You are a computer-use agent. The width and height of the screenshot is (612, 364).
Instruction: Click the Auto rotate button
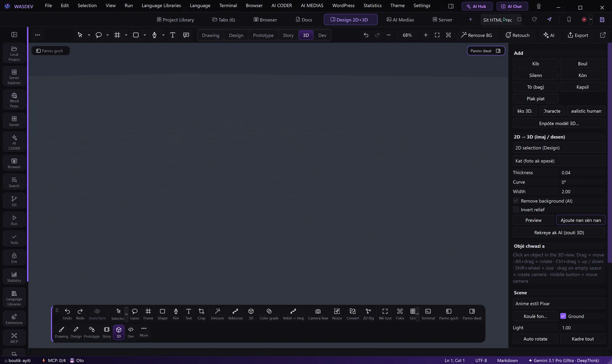point(535,339)
